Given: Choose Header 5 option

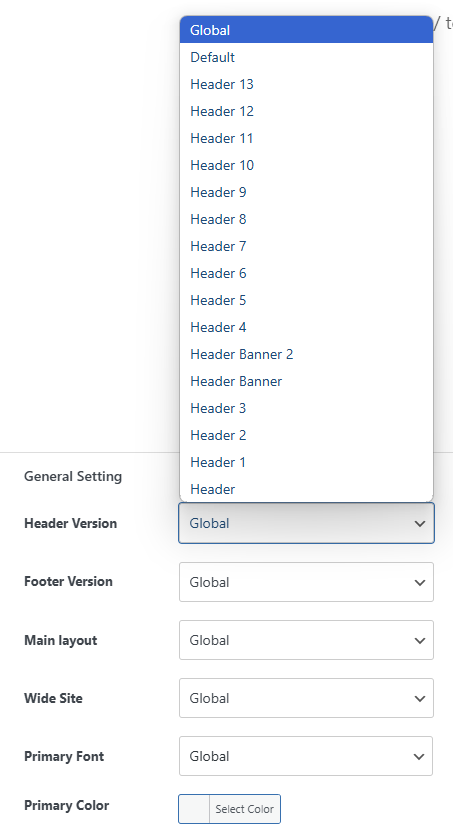Looking at the screenshot, I should pyautogui.click(x=306, y=300).
